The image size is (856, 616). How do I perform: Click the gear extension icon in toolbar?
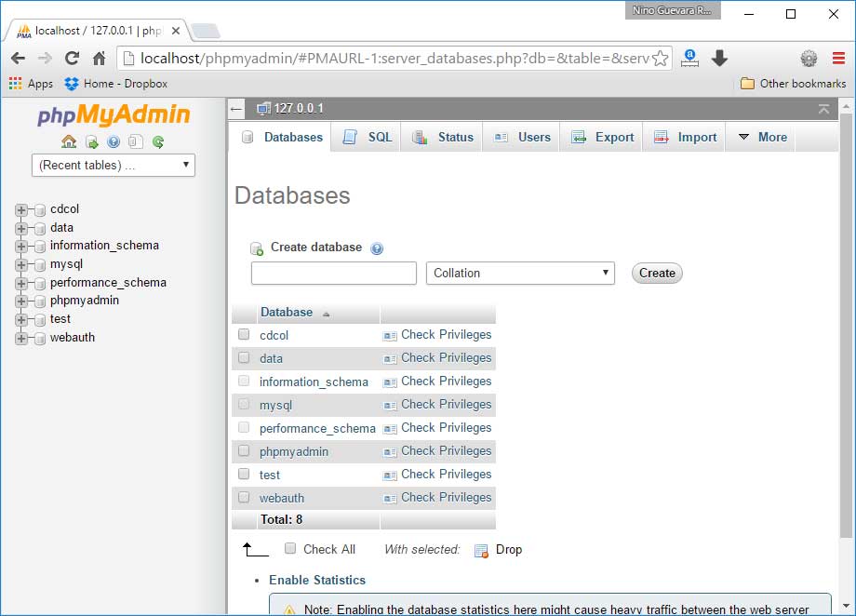[x=809, y=58]
